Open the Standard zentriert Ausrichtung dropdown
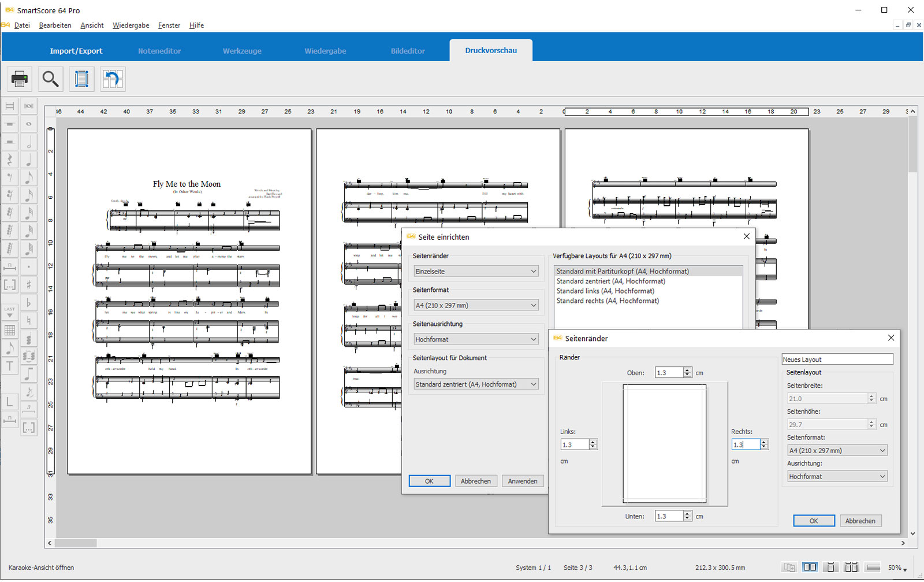 click(x=476, y=384)
